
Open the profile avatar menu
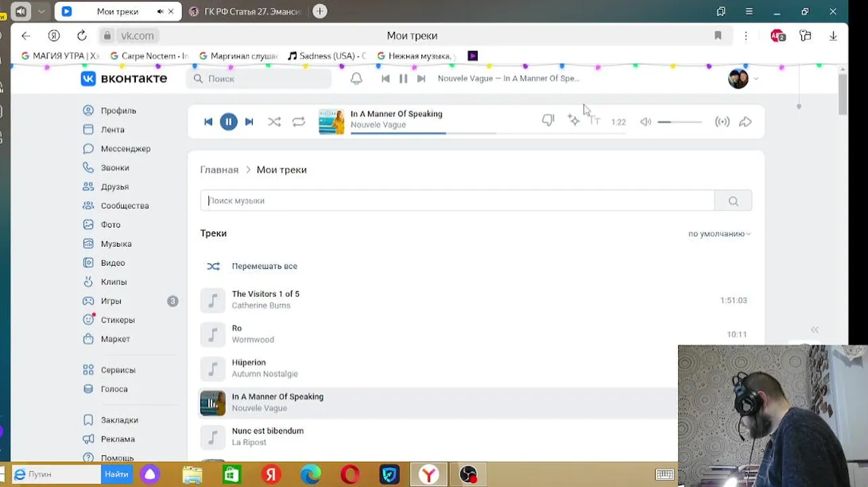pos(743,78)
